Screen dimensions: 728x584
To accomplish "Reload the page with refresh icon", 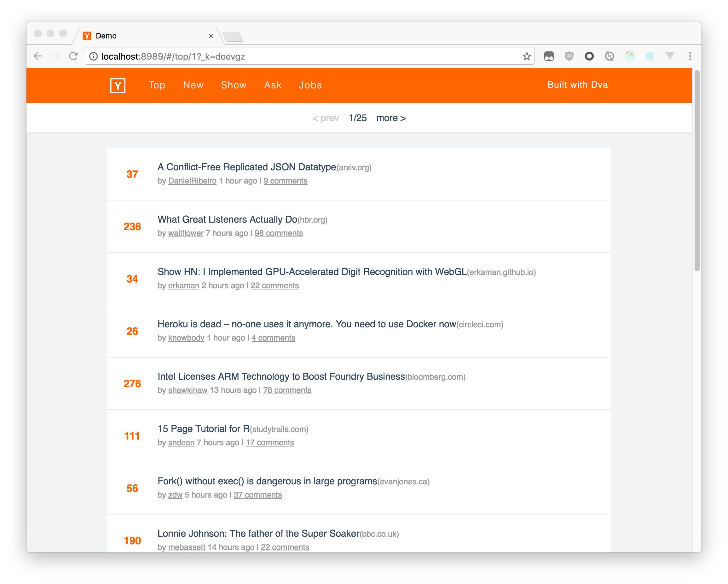I will (x=73, y=56).
